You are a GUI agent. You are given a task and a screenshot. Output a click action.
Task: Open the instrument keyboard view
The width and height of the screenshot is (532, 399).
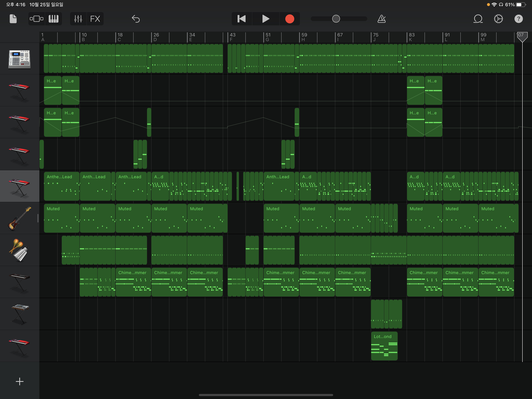[53, 19]
